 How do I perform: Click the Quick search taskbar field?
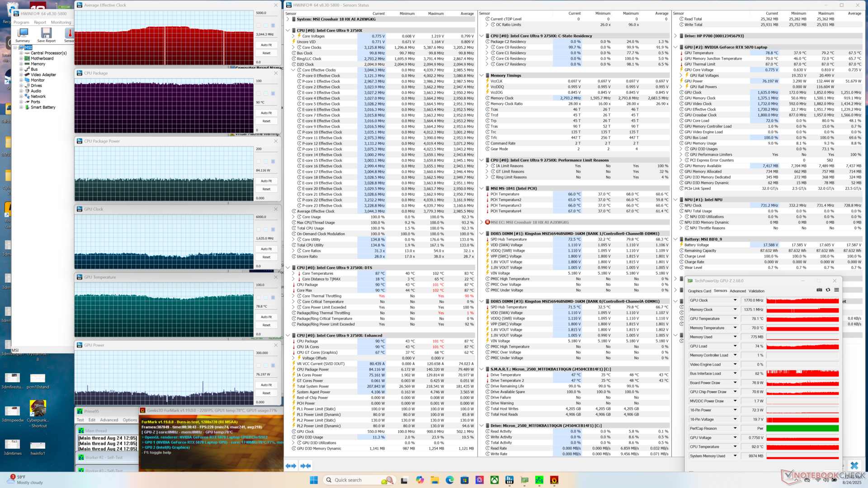click(x=348, y=480)
